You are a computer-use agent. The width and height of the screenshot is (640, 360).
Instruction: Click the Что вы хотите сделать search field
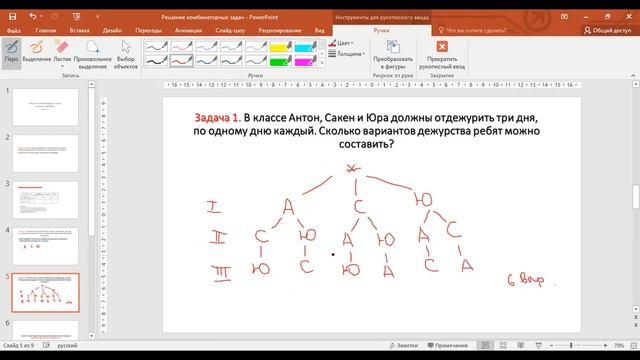[x=472, y=31]
